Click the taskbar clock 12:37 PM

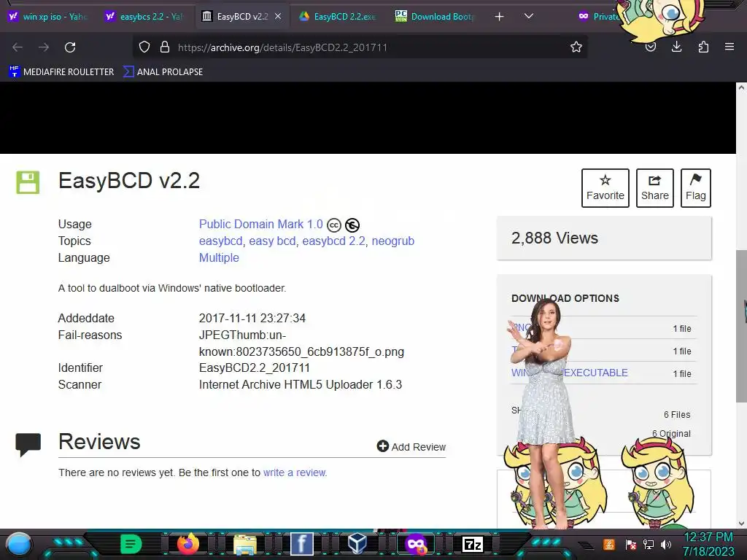point(708,537)
